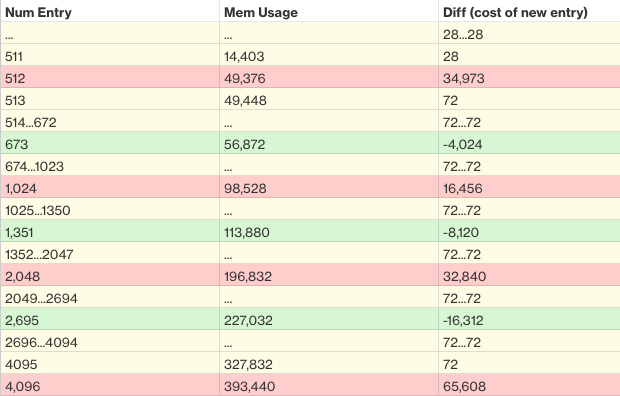Select the 327,832 memory cell
The width and height of the screenshot is (620, 396).
[329, 363]
